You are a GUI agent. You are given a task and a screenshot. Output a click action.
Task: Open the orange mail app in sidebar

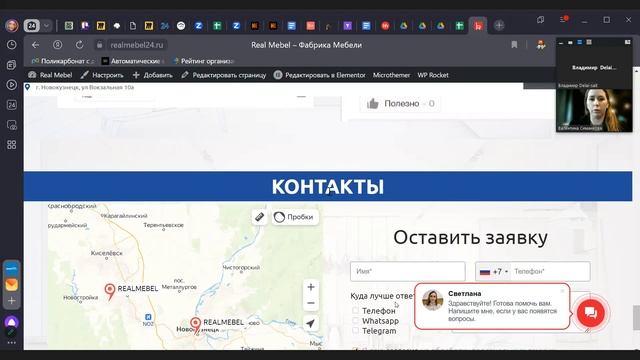tap(11, 284)
